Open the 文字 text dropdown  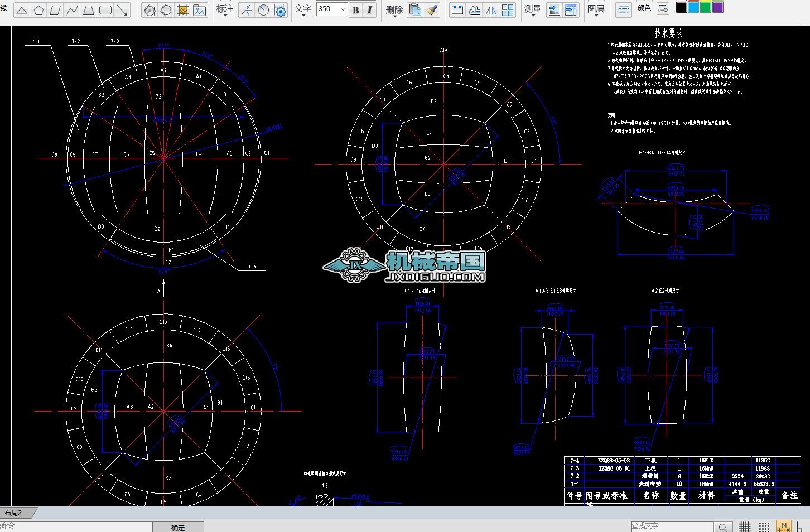pyautogui.click(x=303, y=10)
